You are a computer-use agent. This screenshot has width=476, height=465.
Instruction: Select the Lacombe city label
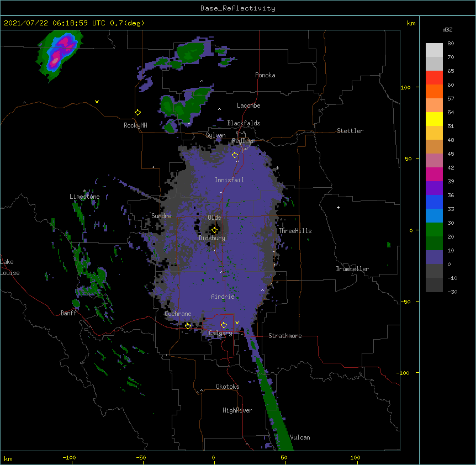coord(248,105)
